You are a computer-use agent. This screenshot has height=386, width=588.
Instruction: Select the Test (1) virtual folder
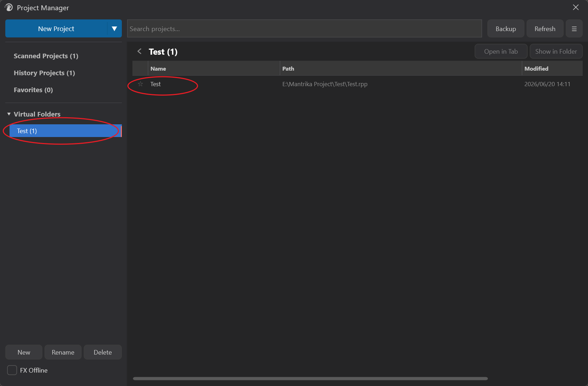point(65,131)
